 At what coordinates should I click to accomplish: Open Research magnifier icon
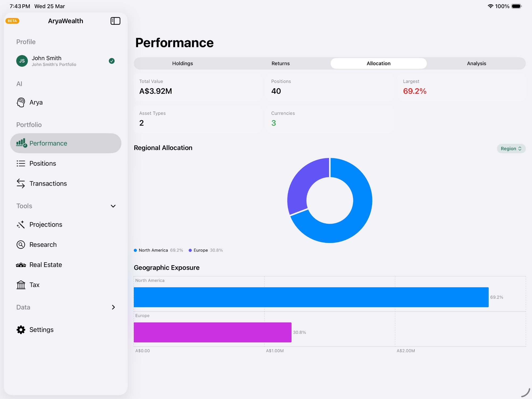click(x=21, y=245)
